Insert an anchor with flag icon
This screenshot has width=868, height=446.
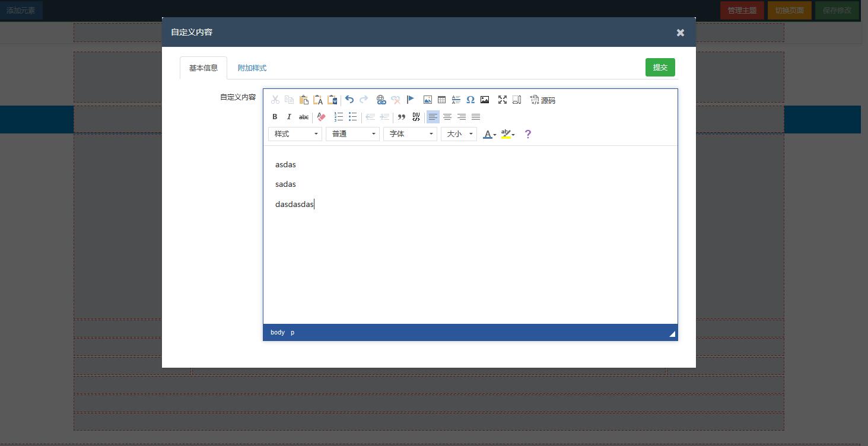410,100
